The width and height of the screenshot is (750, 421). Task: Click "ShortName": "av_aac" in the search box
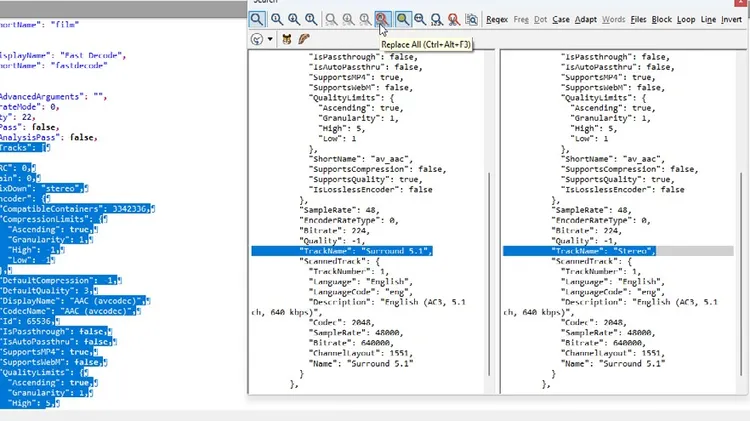tap(363, 159)
